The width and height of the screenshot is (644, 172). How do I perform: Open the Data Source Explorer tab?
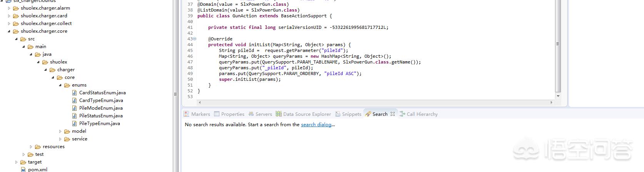[x=303, y=114]
